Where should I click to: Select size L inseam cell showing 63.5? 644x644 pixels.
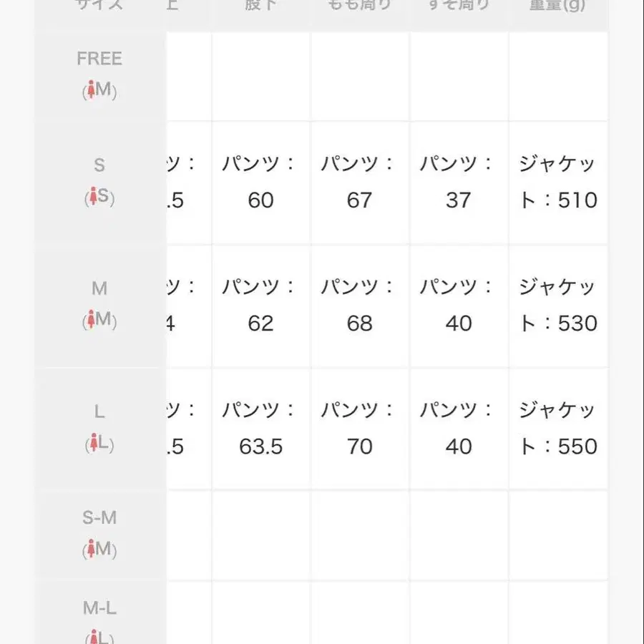click(260, 447)
